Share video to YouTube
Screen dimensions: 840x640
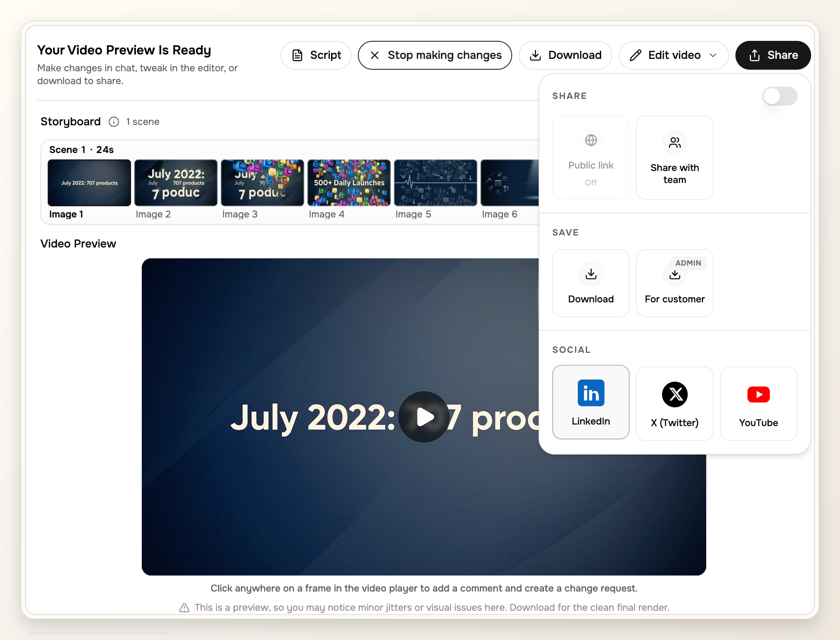pyautogui.click(x=759, y=404)
